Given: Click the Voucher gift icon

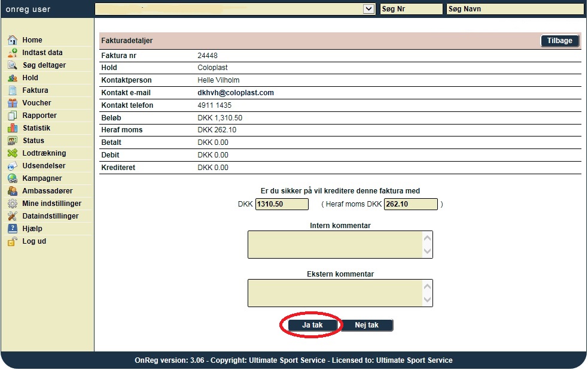Looking at the screenshot, I should click(x=13, y=103).
